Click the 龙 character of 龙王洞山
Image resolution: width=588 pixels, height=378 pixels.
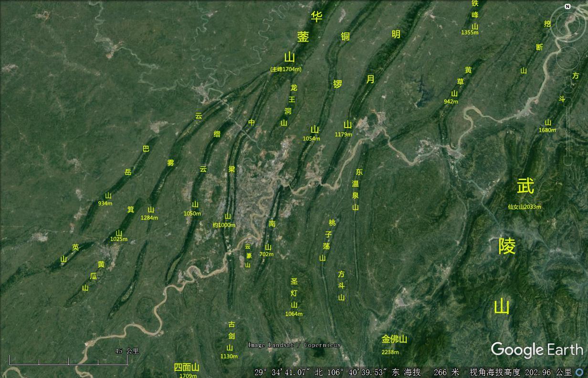(294, 88)
